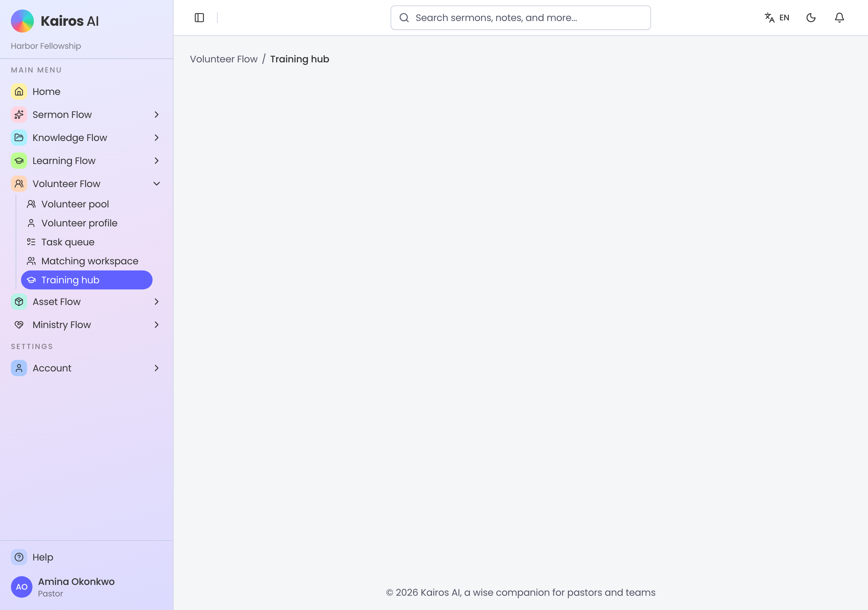The height and width of the screenshot is (610, 868).
Task: Open notifications bell
Action: pos(839,18)
